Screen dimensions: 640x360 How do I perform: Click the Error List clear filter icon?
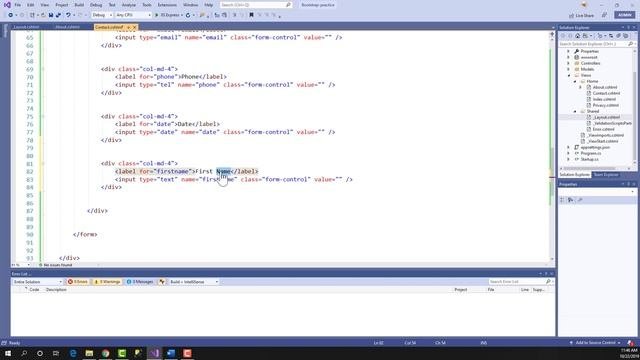pyautogui.click(x=162, y=282)
